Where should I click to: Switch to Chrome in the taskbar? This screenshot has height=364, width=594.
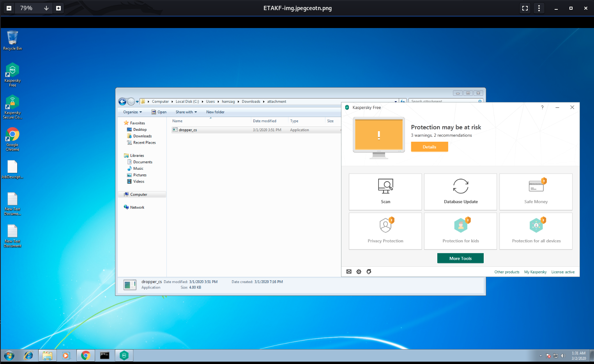click(x=86, y=355)
